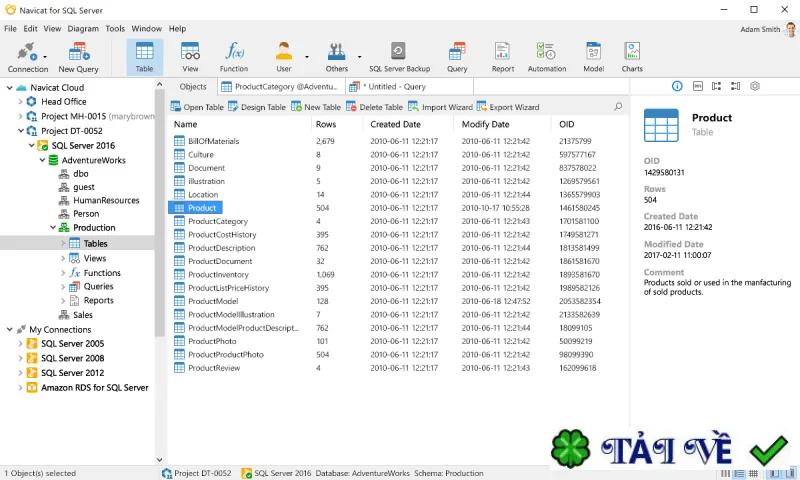
Task: Select the Automation toolbar icon
Action: point(546,57)
